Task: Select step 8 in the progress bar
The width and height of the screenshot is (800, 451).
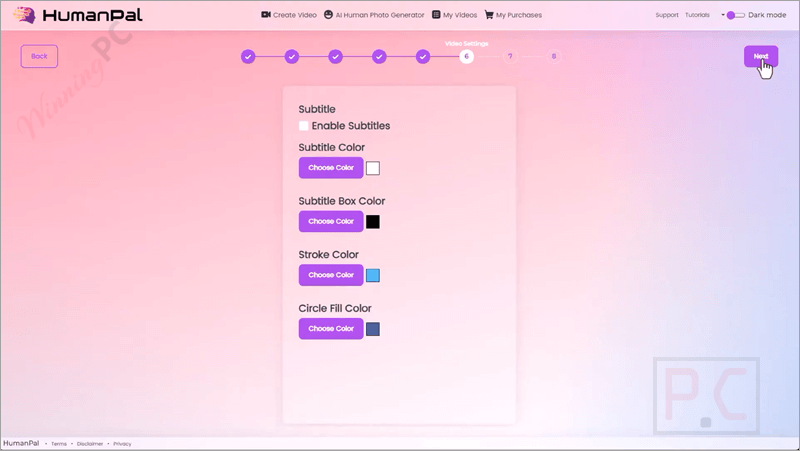Action: pos(554,57)
